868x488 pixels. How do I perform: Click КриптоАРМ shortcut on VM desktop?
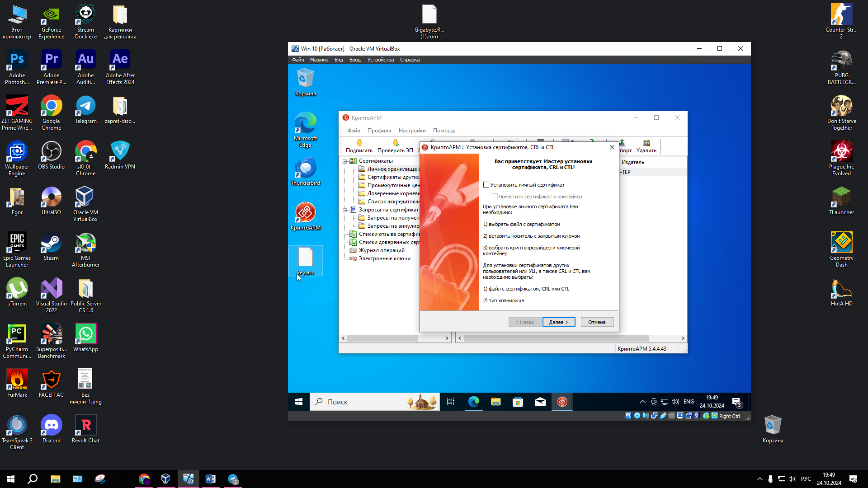point(306,216)
